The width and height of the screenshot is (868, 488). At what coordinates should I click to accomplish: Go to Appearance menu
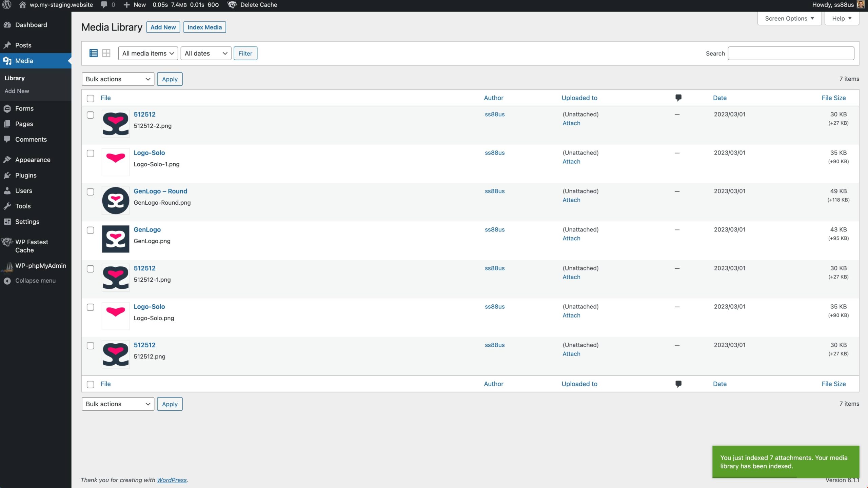tap(33, 160)
